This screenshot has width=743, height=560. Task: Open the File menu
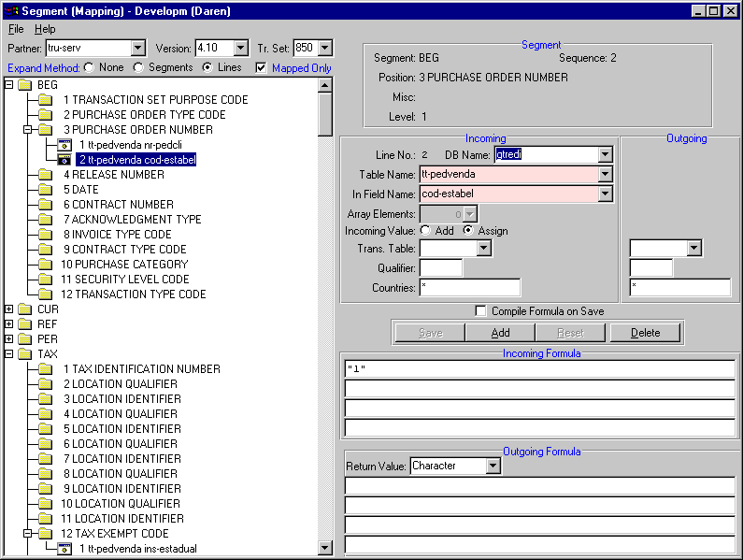coord(16,29)
